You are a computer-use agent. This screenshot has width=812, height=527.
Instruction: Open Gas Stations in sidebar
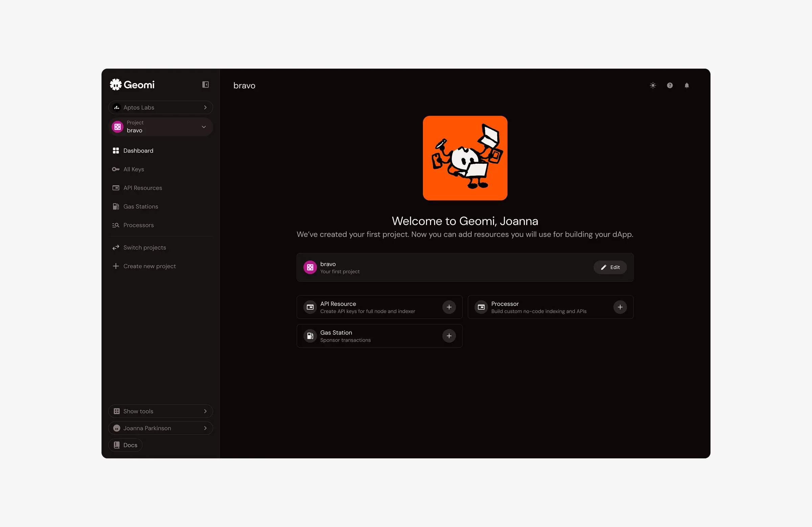[x=140, y=206]
